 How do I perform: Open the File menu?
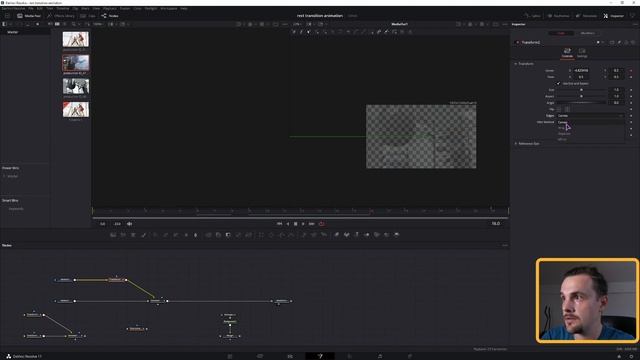click(x=31, y=8)
